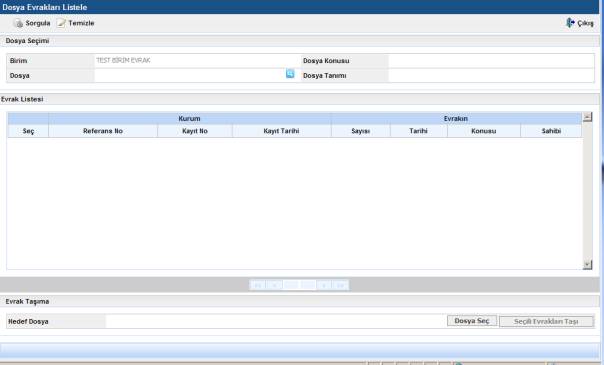Screen dimensions: 604x365
Task: Click the Hedef Dosya field
Action: [x=276, y=321]
